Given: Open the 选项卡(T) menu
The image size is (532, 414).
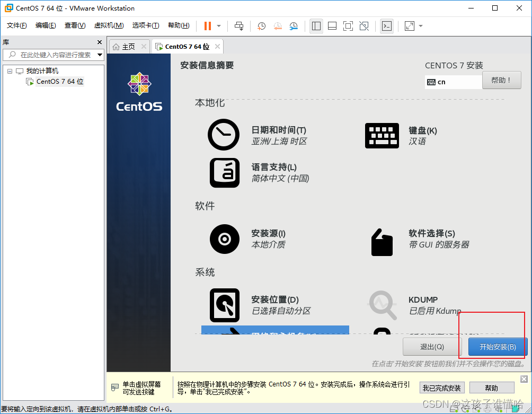Looking at the screenshot, I should coord(146,25).
